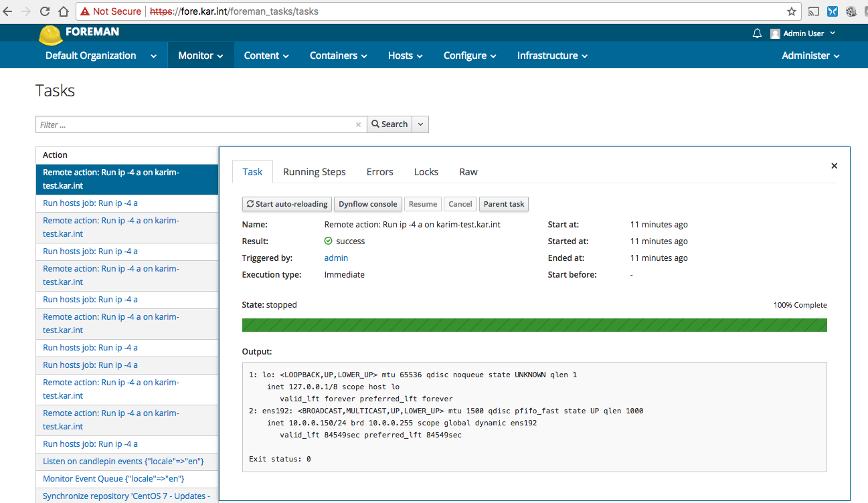Switch to the Locks tab

point(426,172)
